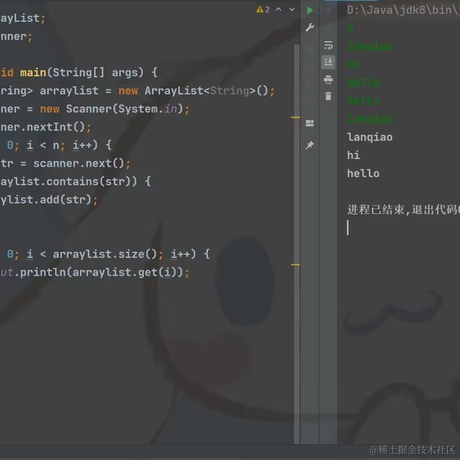Click 'nextInt()' call in the code
The width and height of the screenshot is (460, 460).
click(56, 127)
